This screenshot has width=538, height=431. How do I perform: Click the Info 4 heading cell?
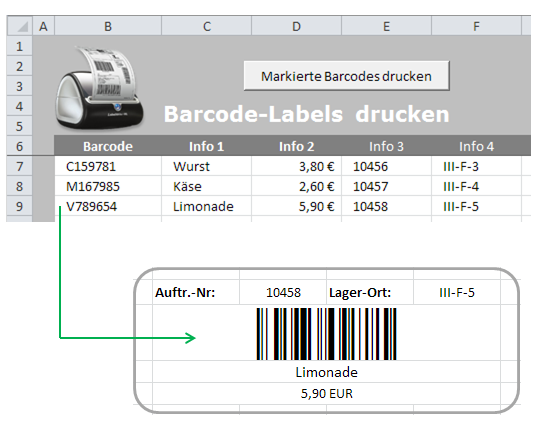476,146
